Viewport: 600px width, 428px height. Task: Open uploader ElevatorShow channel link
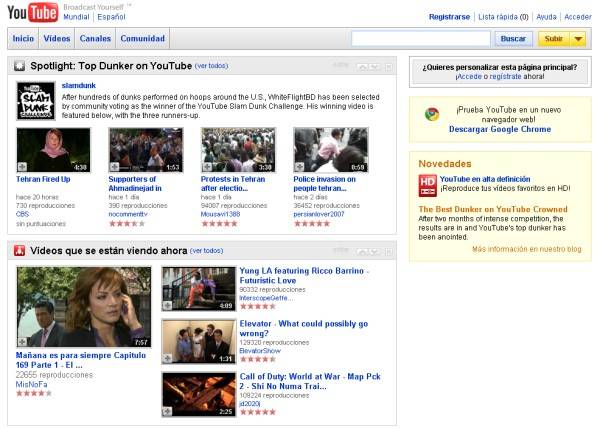tap(260, 351)
